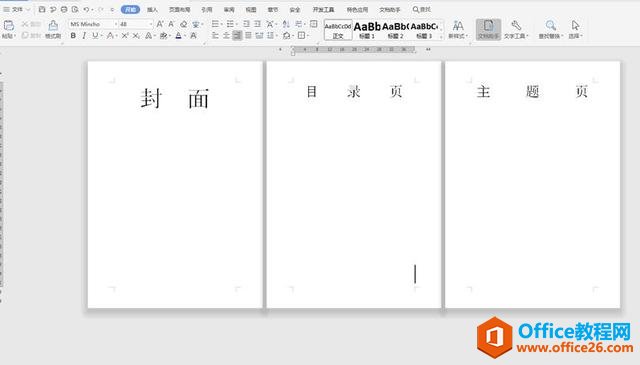
Task: Select the Format Painter tool
Action: 53,29
